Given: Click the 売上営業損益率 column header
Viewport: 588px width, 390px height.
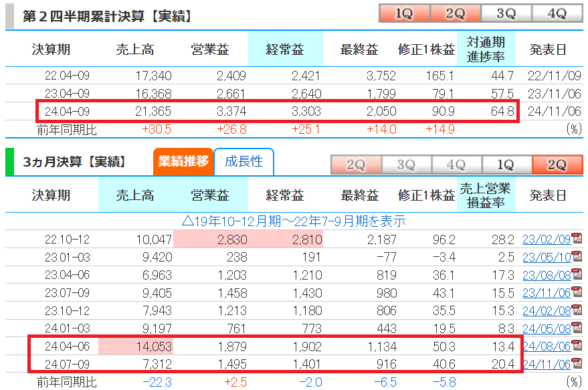Looking at the screenshot, I should tap(486, 195).
